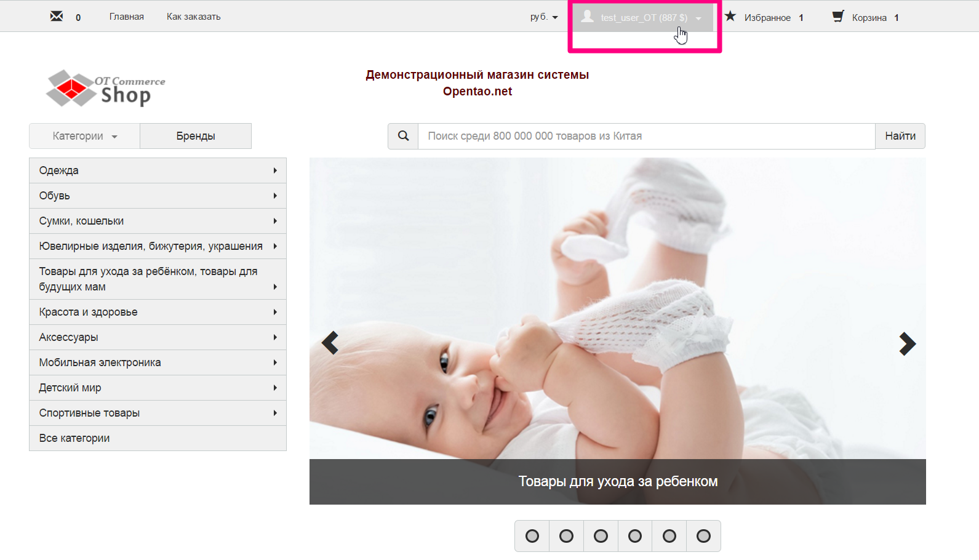Open Мобильная электроника category
The image size is (979, 560).
158,362
